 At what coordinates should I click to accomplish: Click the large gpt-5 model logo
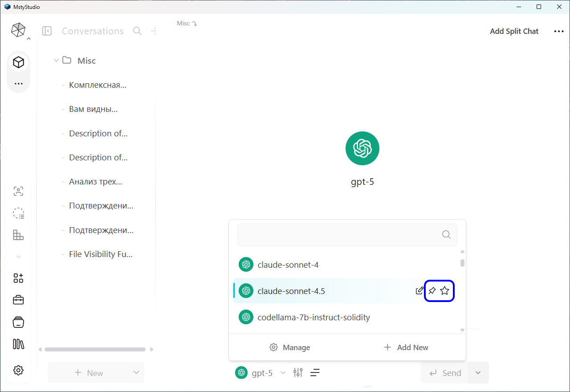pyautogui.click(x=362, y=148)
